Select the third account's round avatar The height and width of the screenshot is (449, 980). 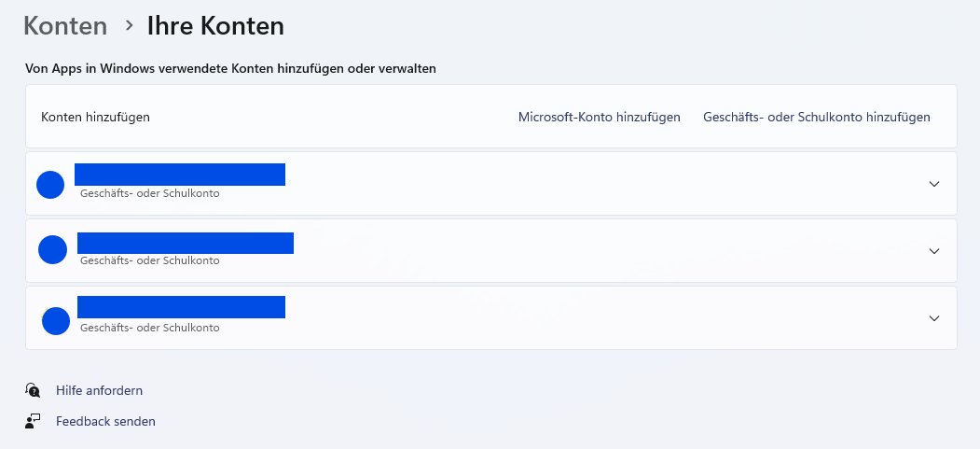pos(56,321)
